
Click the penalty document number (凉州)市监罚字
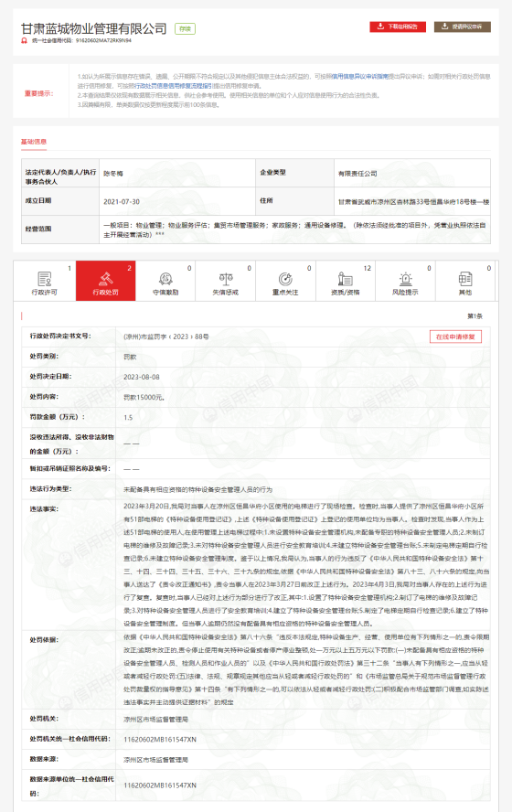[x=166, y=337]
